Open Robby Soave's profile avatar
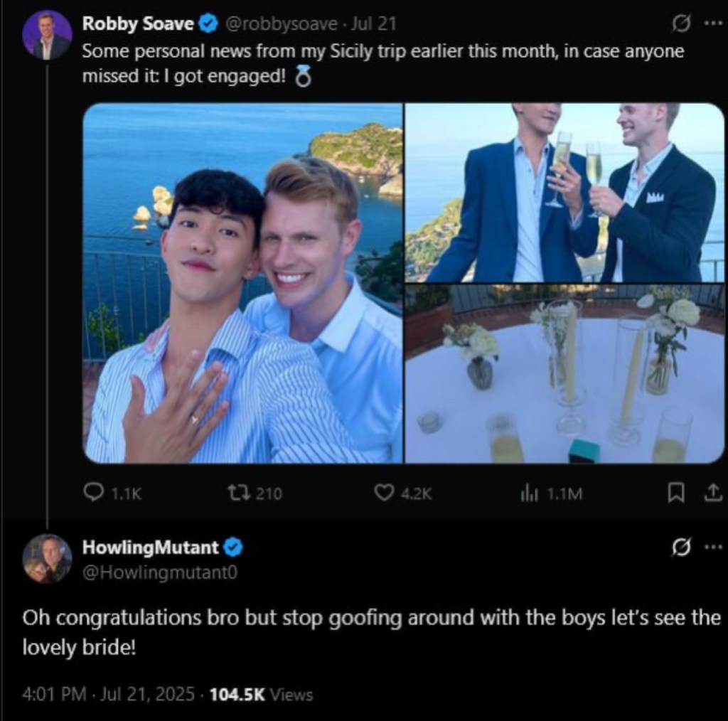Viewport: 728px width, 721px height. click(x=47, y=36)
